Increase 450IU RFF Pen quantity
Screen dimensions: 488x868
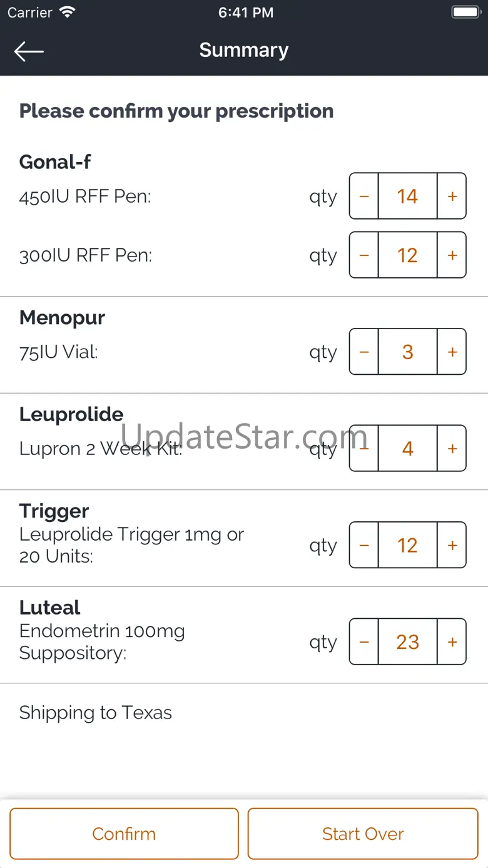pyautogui.click(x=452, y=197)
